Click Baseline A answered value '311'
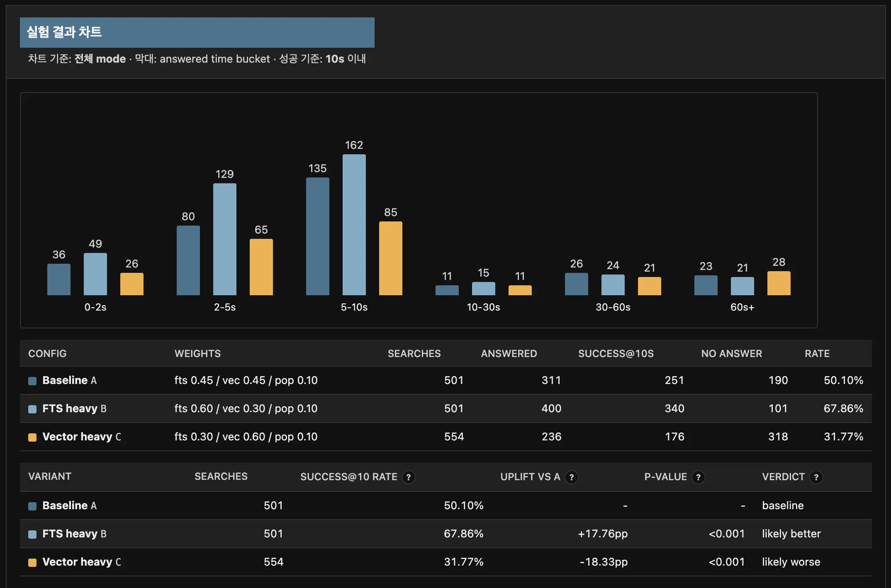891x588 pixels. pyautogui.click(x=551, y=380)
